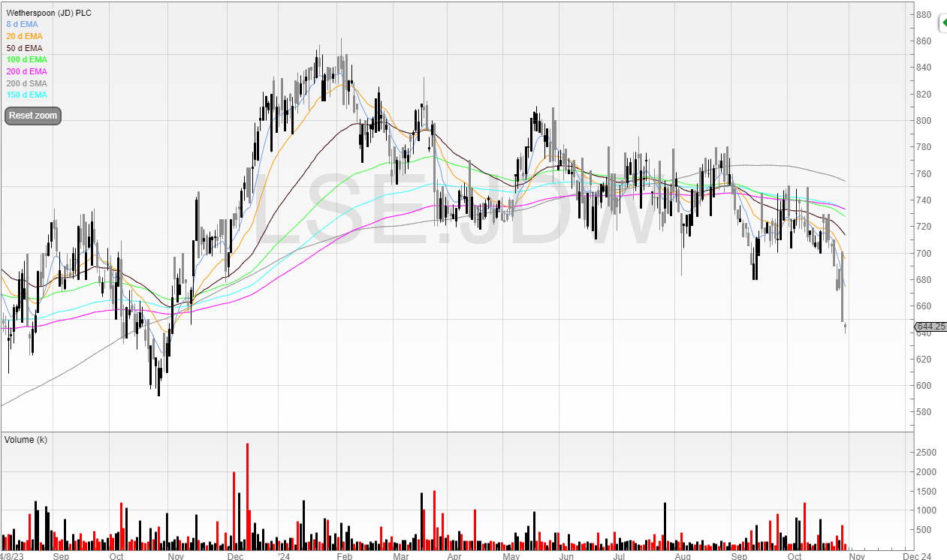This screenshot has height=560, width=947.
Task: Toggle the 20 d EMA legend entry
Action: tap(25, 36)
